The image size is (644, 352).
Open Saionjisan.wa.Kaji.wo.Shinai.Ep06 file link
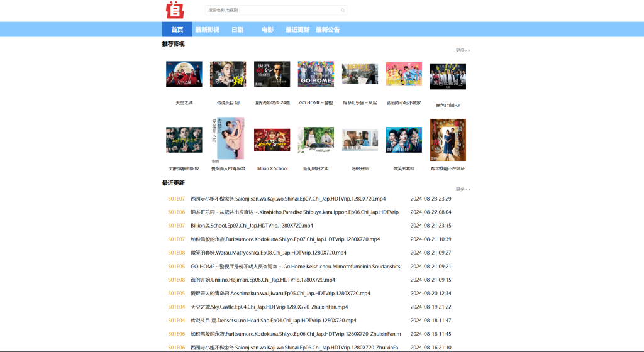294,348
